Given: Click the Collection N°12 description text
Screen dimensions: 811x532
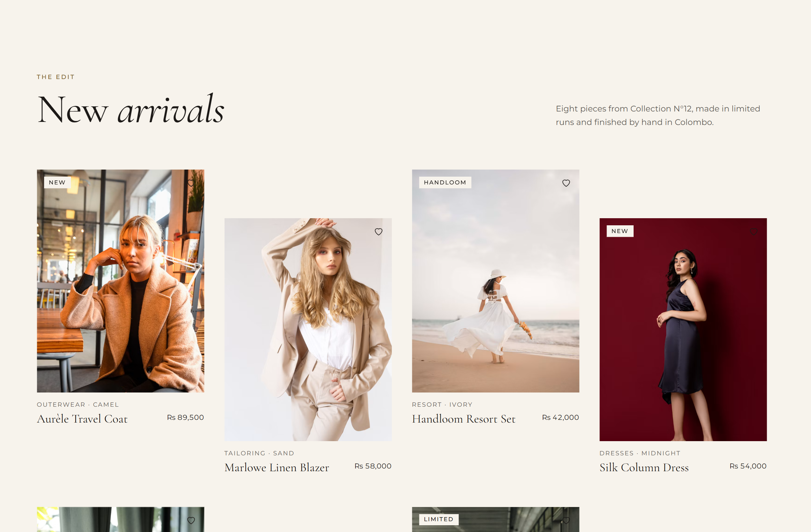Looking at the screenshot, I should click(658, 116).
